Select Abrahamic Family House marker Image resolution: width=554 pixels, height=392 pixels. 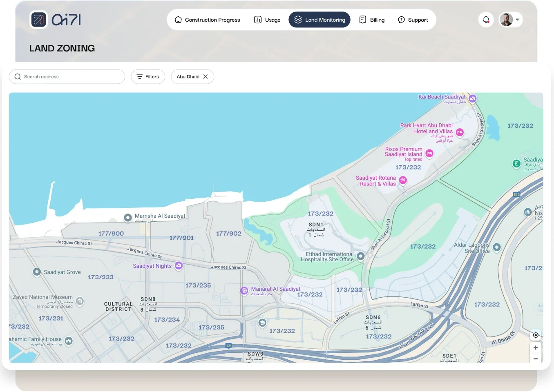tap(69, 341)
